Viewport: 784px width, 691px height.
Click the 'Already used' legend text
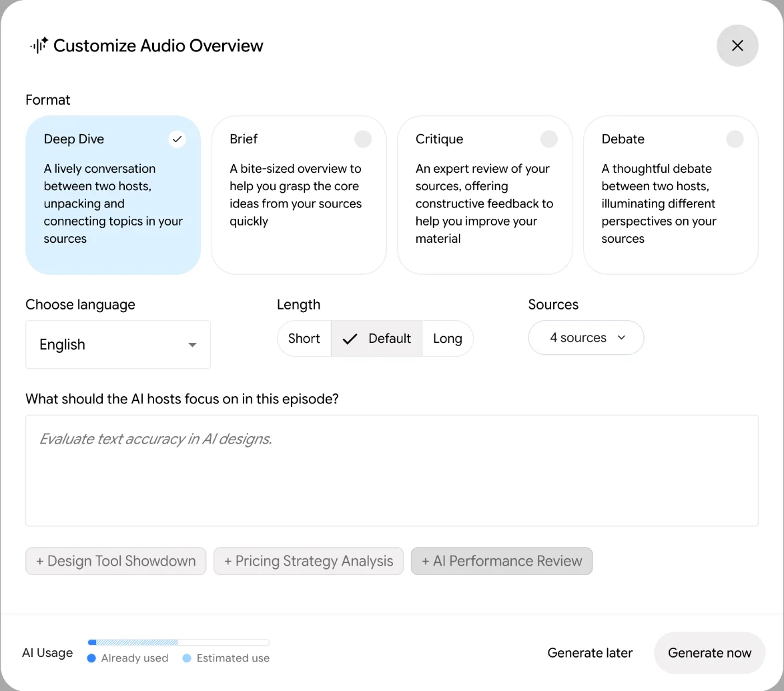tap(135, 658)
